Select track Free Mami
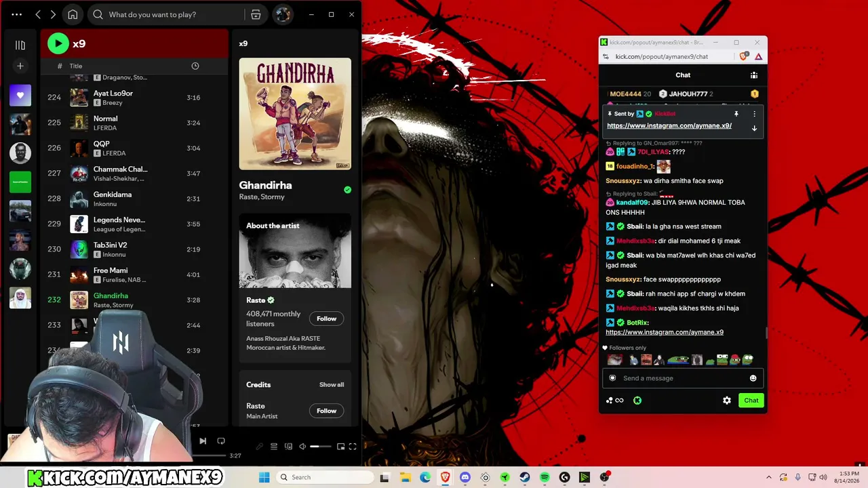868x488 pixels. coord(134,274)
